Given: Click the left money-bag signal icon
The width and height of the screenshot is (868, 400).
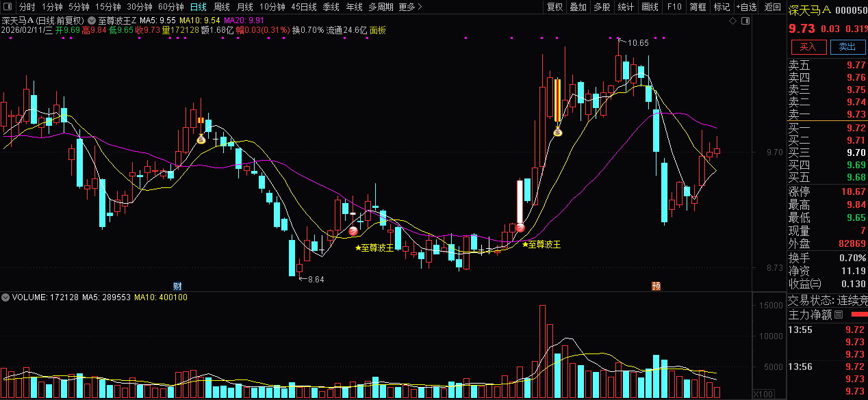Looking at the screenshot, I should coord(201,139).
